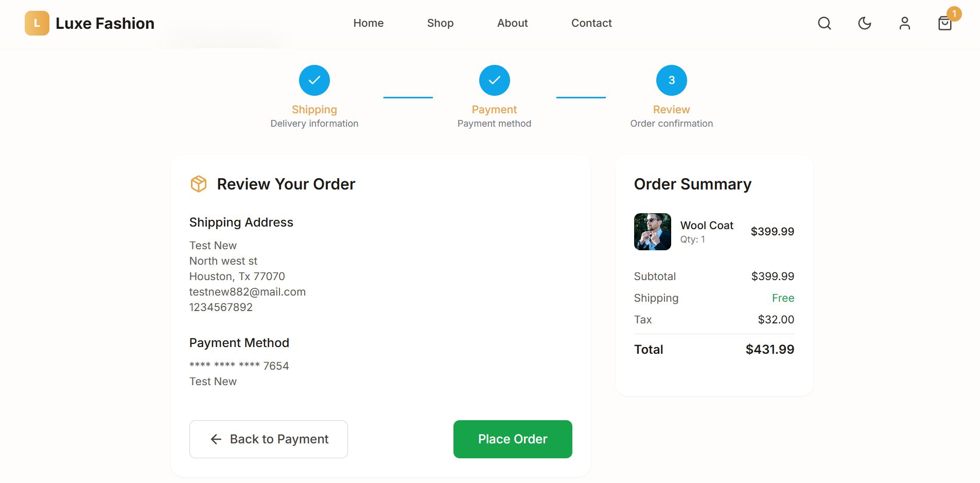980x483 pixels.
Task: Click the Payment step checkmark circle
Action: 495,80
